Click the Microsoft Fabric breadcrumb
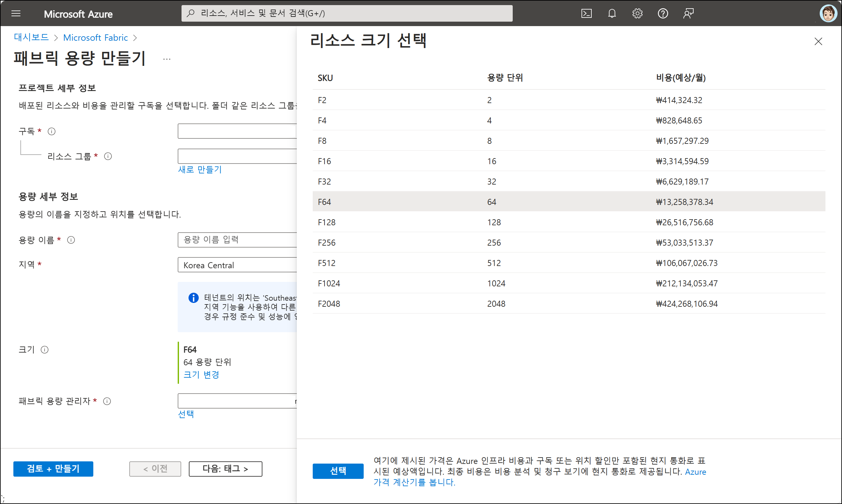 pos(96,38)
